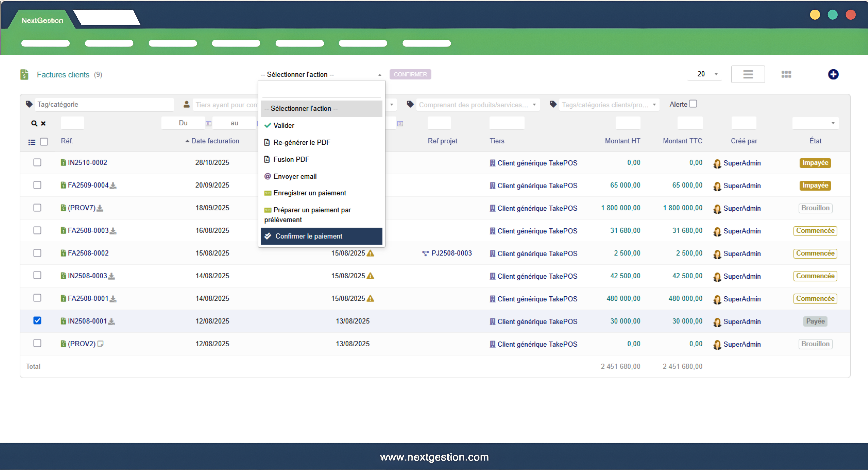Open invoice FA2508-0002 link

88,253
